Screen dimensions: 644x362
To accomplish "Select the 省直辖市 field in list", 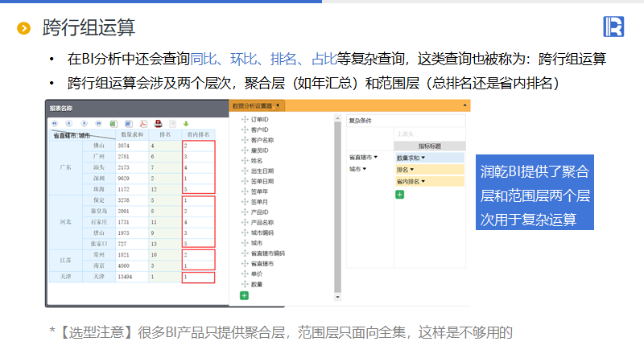I will point(262,264).
